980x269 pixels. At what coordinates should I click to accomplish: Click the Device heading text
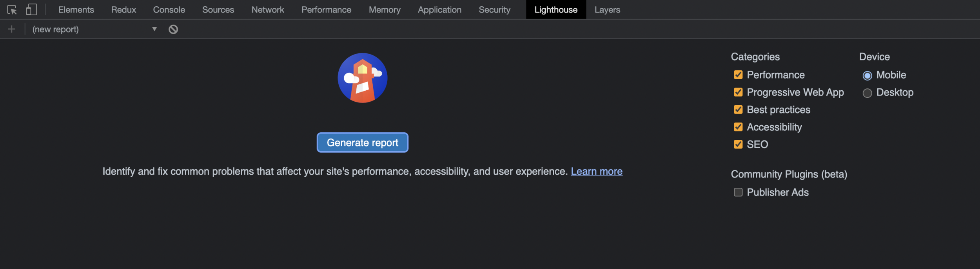875,57
